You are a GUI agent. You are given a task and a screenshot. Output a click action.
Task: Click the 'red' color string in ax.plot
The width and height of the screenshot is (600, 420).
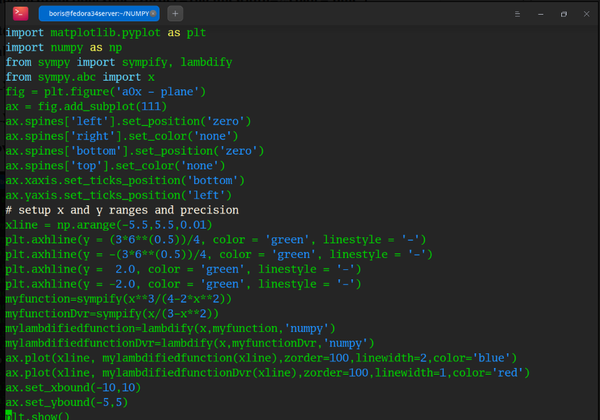(x=507, y=373)
